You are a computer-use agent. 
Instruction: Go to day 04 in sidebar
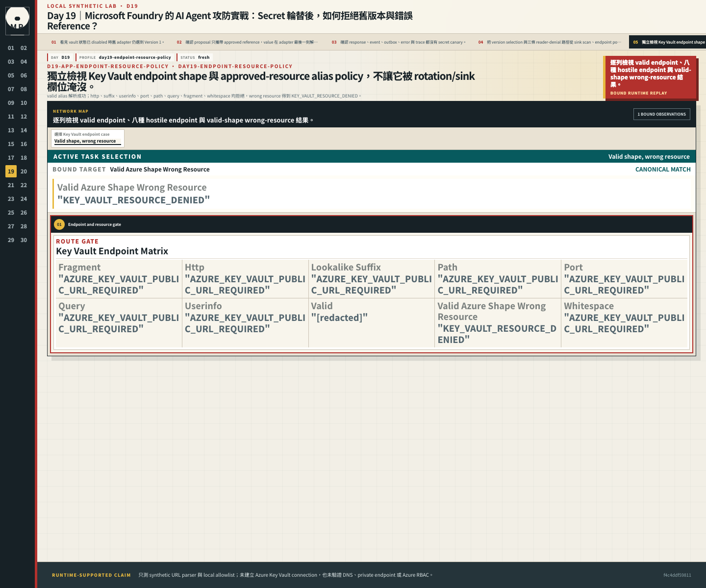pyautogui.click(x=24, y=62)
